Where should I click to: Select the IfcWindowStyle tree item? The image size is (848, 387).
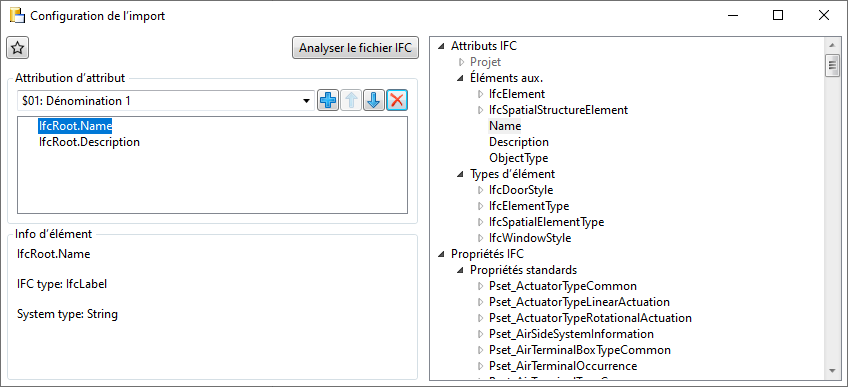click(x=529, y=238)
